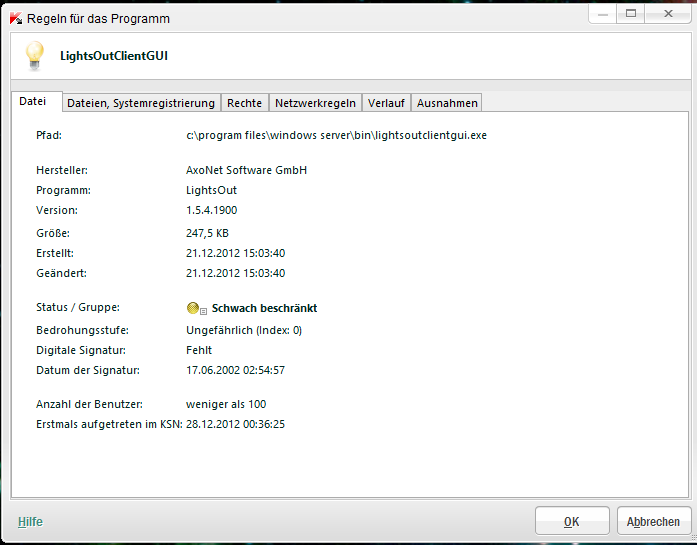Click the Erstellt date 21.12.2012 15:03:40
The height and width of the screenshot is (545, 697).
pos(236,253)
